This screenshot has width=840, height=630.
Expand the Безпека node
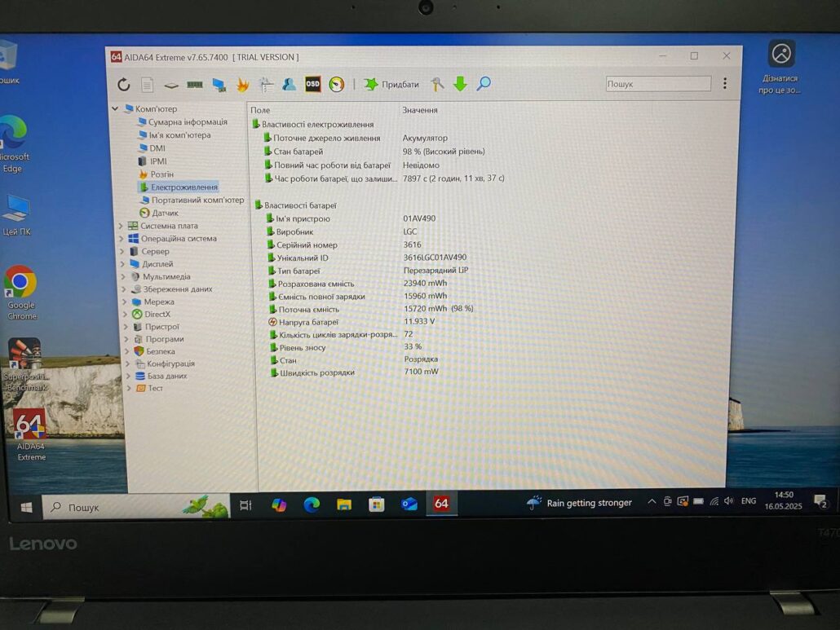(x=127, y=351)
